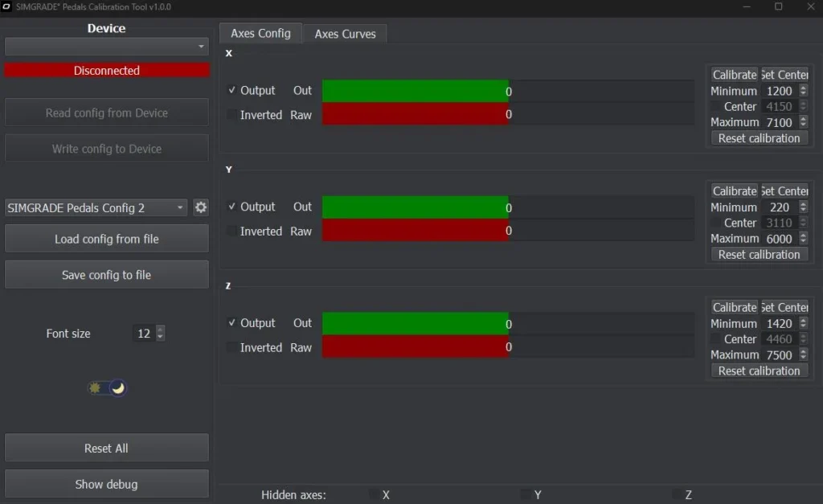The image size is (823, 504).
Task: Adjust Z axis Maximum value stepper
Action: point(803,352)
